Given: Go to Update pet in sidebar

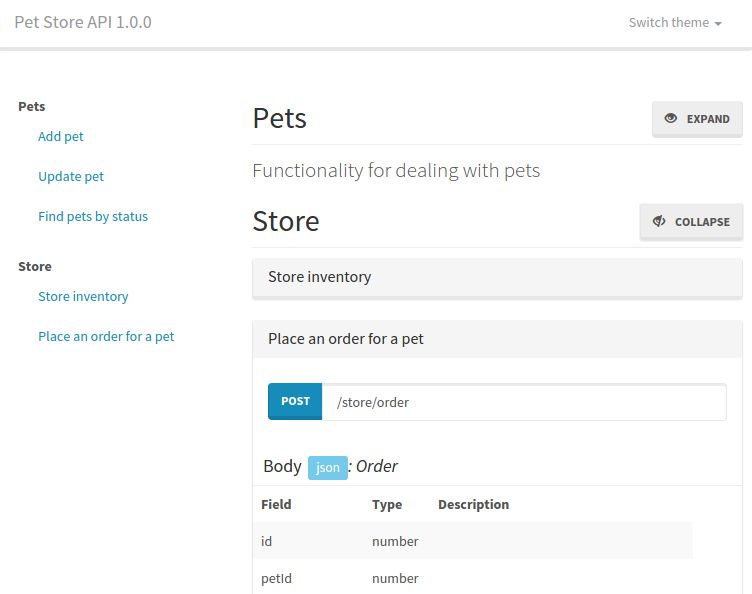Looking at the screenshot, I should click(x=71, y=176).
